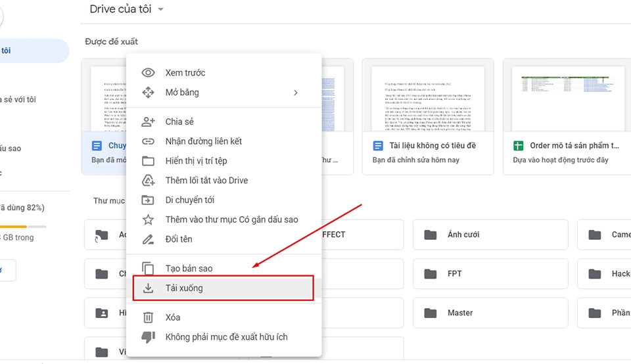This screenshot has height=364, width=631.
Task: Click the storage usage progress bar
Action: tap(23, 227)
